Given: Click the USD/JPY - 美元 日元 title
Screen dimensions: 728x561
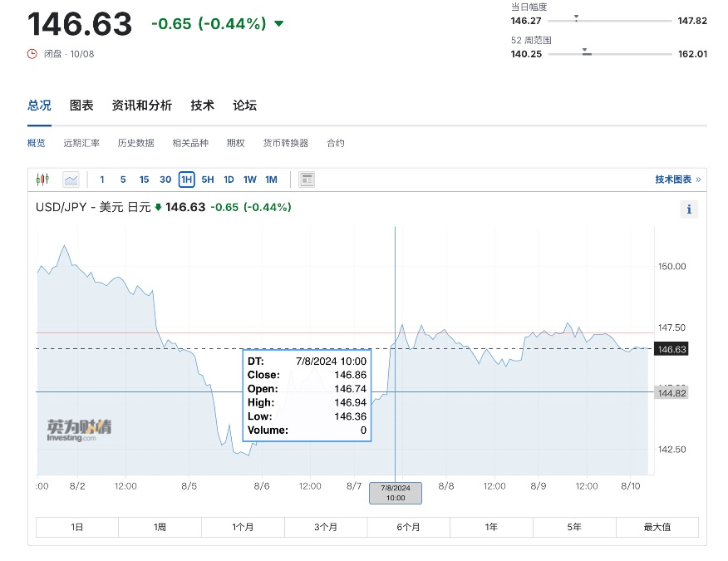Looking at the screenshot, I should pyautogui.click(x=93, y=207).
